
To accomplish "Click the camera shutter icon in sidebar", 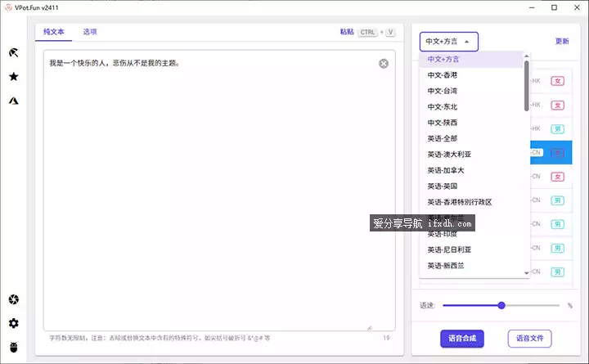I will [14, 299].
